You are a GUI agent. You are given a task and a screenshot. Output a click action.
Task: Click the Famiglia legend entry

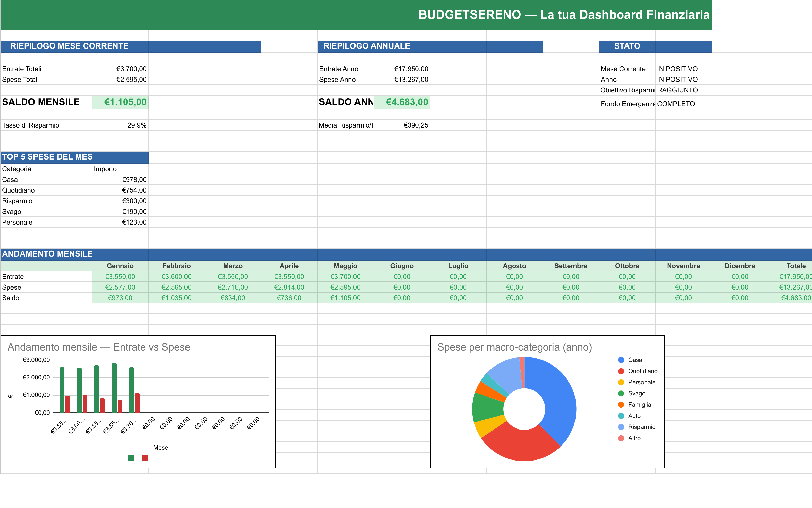[x=634, y=405]
